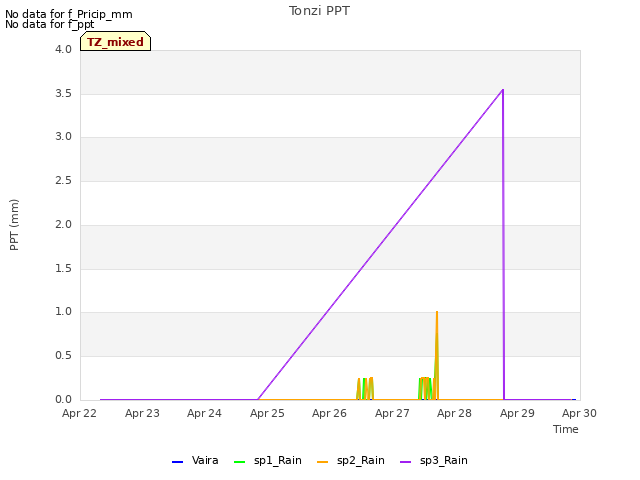Click the Apr 25 x-axis tick label
Viewport: 640px width, 480px height.
267,413
